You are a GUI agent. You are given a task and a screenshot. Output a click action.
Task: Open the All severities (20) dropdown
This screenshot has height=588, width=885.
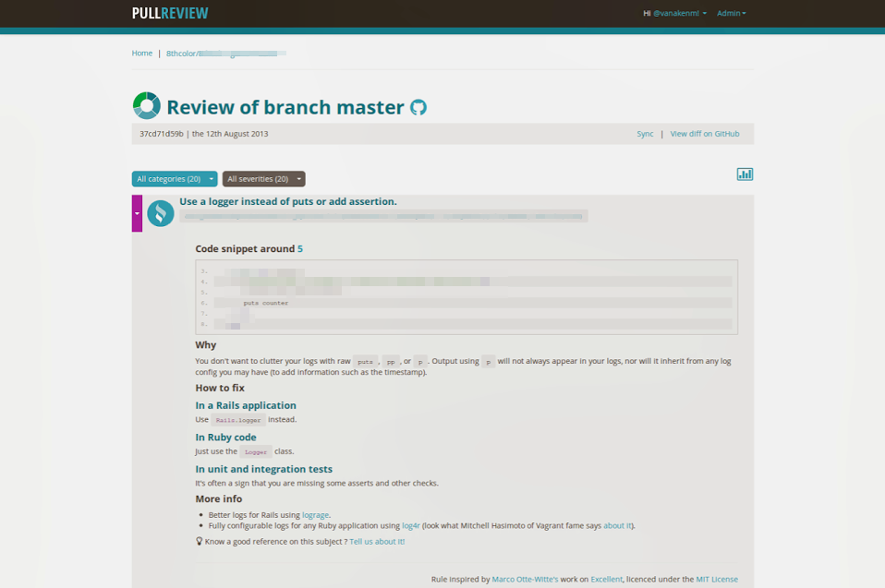click(x=263, y=179)
